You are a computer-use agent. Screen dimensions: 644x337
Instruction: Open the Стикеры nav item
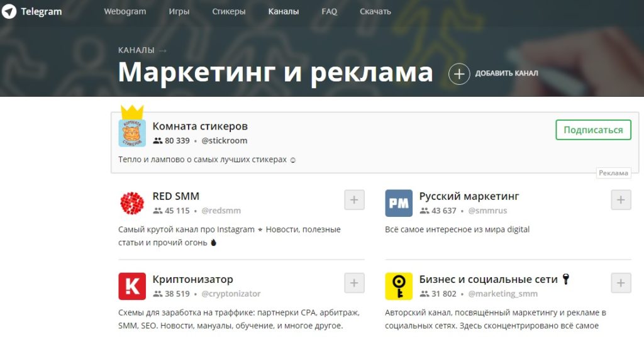coord(229,11)
